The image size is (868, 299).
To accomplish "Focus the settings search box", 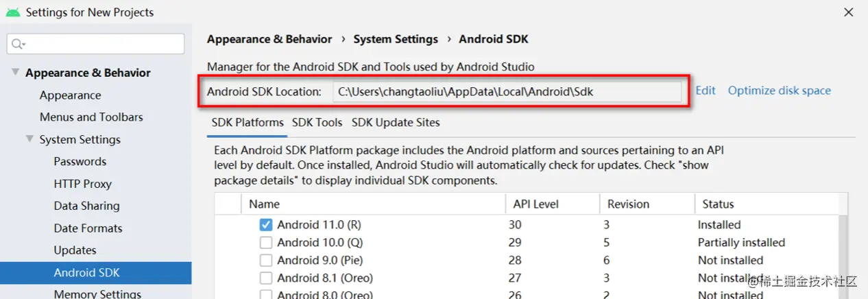I will 96,44.
